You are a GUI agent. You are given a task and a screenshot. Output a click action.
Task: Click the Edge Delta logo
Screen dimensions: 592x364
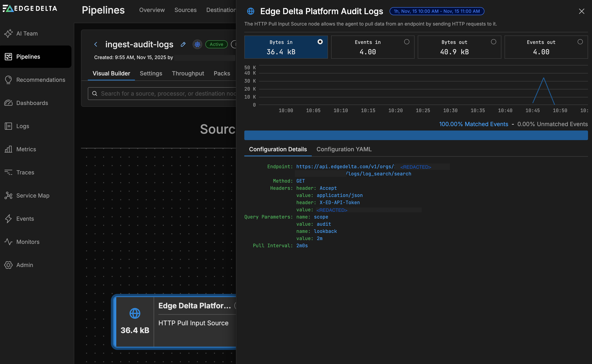click(29, 8)
